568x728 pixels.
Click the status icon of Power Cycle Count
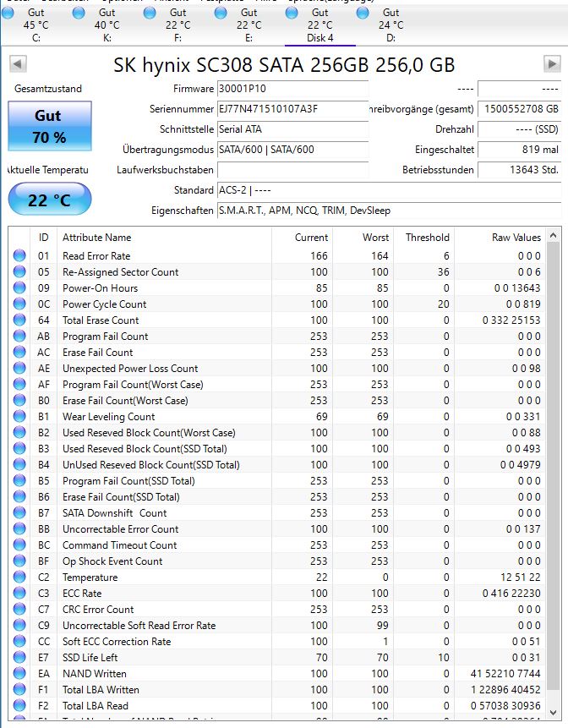point(19,304)
